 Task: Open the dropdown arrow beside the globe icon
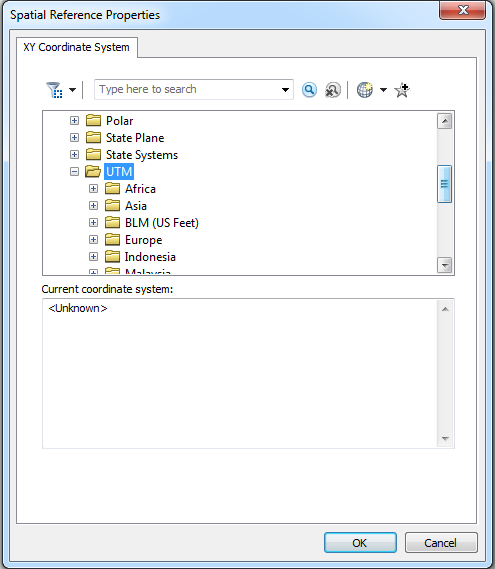click(383, 90)
